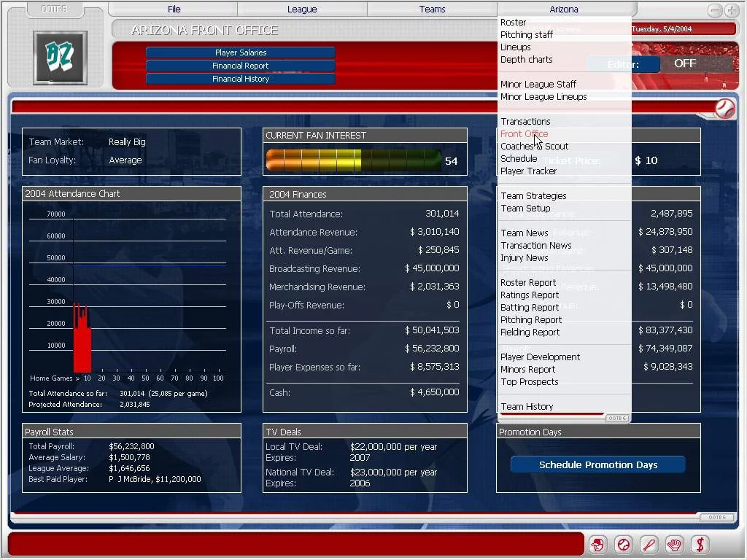Click Fan Loyalty Average value
The width and height of the screenshot is (747, 560).
coord(125,160)
